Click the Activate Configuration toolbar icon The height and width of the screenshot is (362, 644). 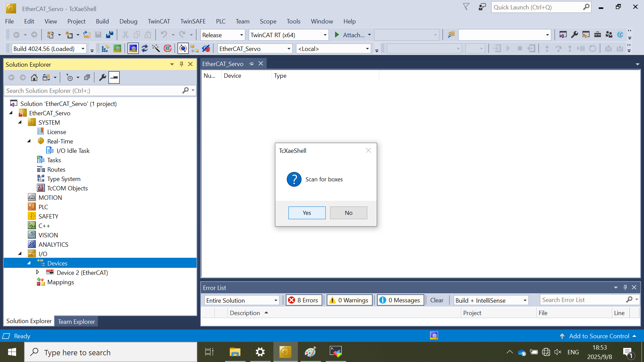click(105, 49)
